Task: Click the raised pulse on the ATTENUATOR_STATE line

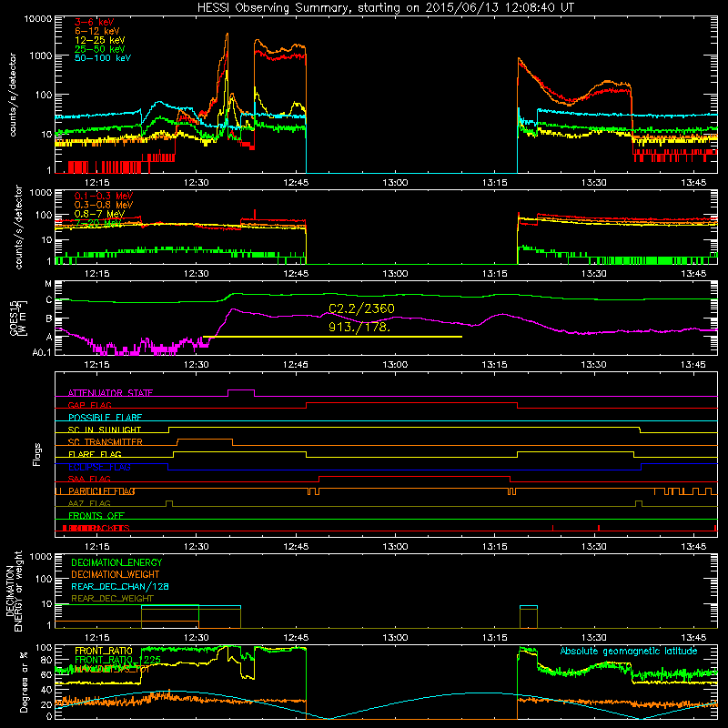Action: (241, 393)
